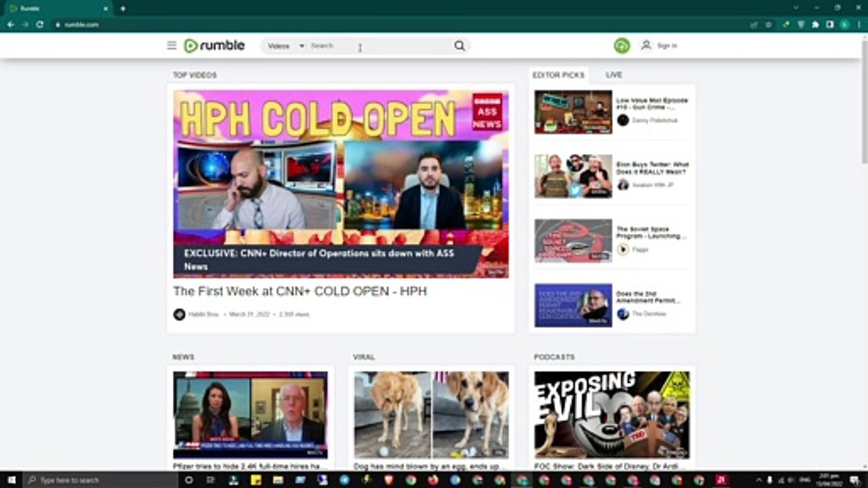This screenshot has width=868, height=488.
Task: Click the share page icon in address bar
Action: [x=754, y=24]
